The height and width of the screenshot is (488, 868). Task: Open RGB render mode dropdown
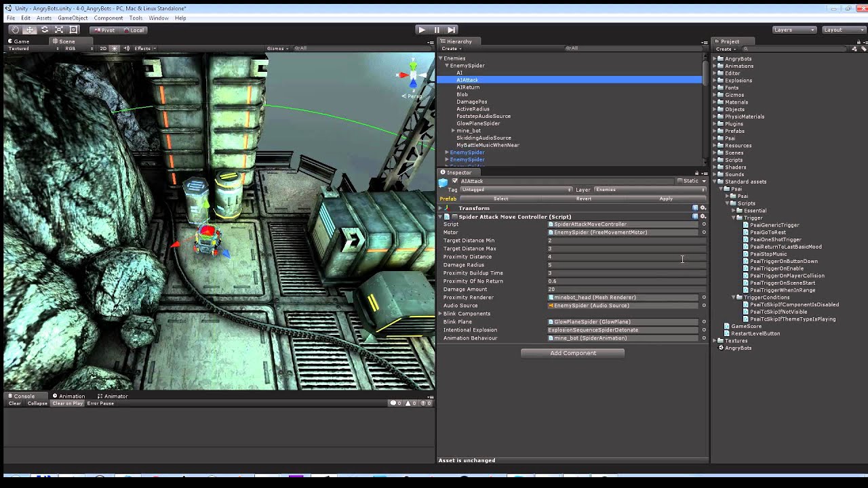(79, 49)
